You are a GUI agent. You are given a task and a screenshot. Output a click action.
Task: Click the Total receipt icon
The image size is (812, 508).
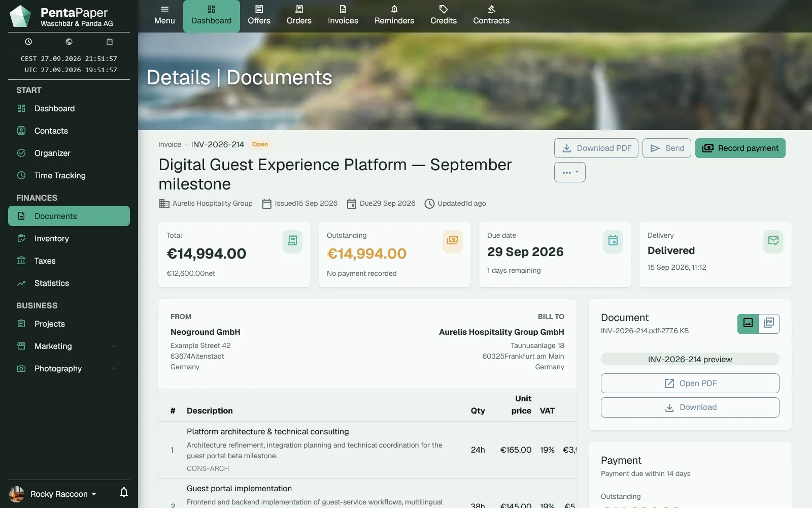pyautogui.click(x=292, y=241)
